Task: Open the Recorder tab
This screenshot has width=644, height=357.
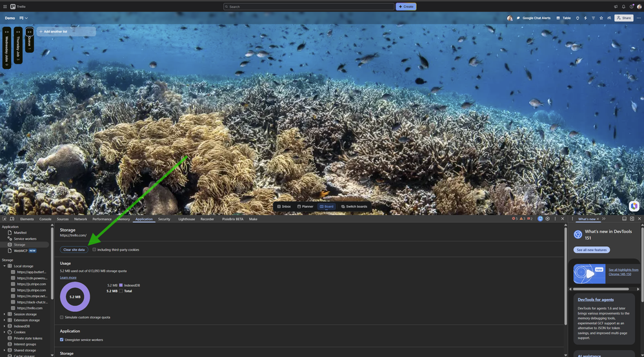Action: (207, 219)
